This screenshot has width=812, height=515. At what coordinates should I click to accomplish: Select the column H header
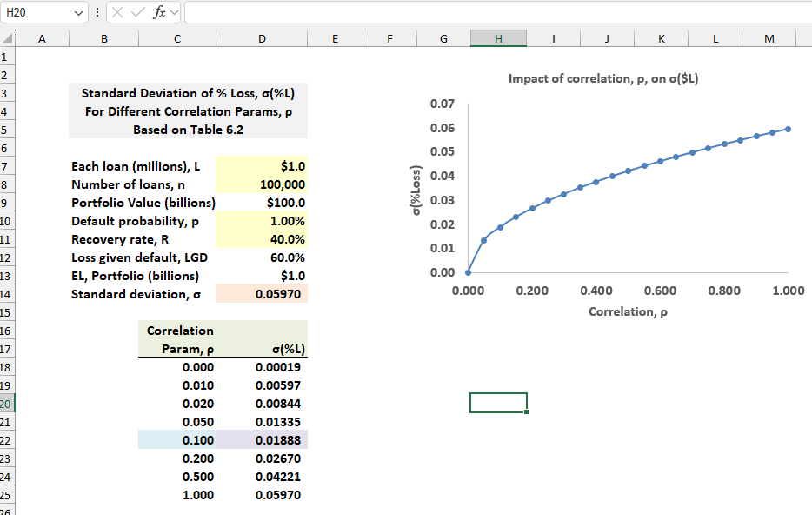point(497,38)
